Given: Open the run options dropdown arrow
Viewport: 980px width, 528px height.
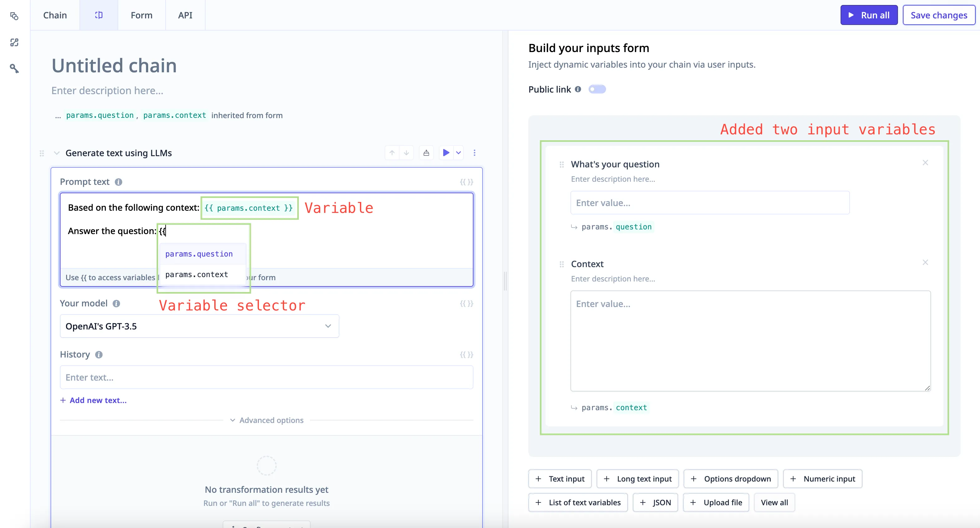Looking at the screenshot, I should [x=458, y=153].
